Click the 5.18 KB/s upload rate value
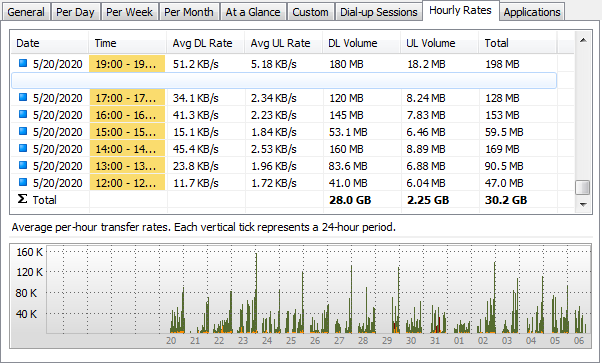This screenshot has width=602, height=364. pyautogui.click(x=274, y=64)
